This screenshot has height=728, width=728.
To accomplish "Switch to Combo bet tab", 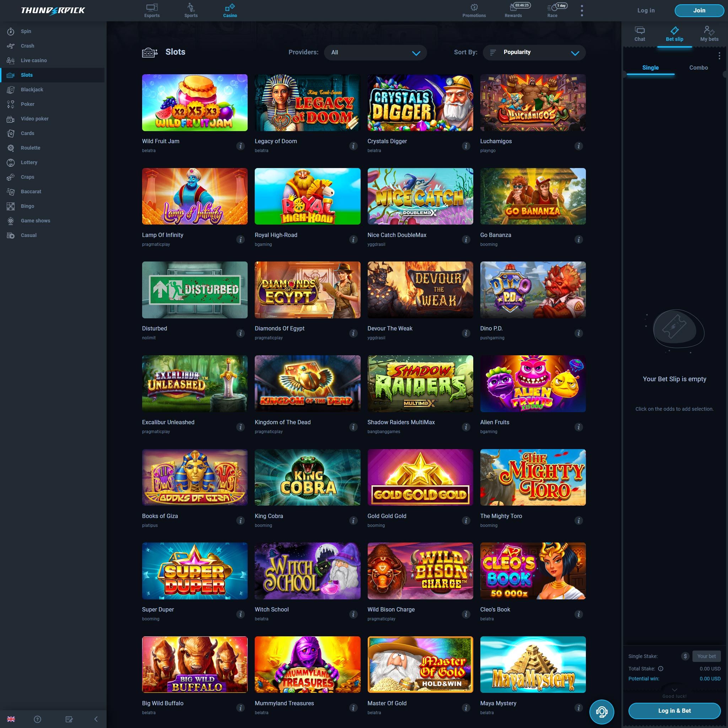I will coord(699,68).
